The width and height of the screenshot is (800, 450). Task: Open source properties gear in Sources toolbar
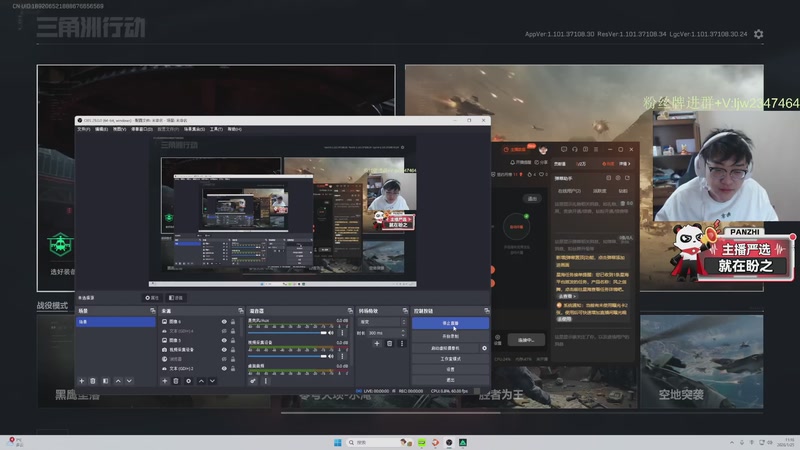pyautogui.click(x=188, y=381)
